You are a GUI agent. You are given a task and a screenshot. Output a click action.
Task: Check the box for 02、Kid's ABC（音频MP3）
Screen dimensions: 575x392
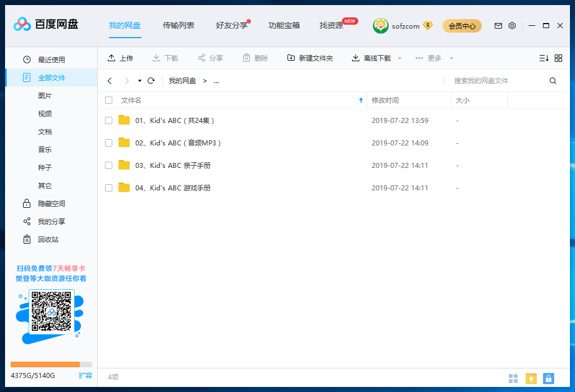click(108, 143)
